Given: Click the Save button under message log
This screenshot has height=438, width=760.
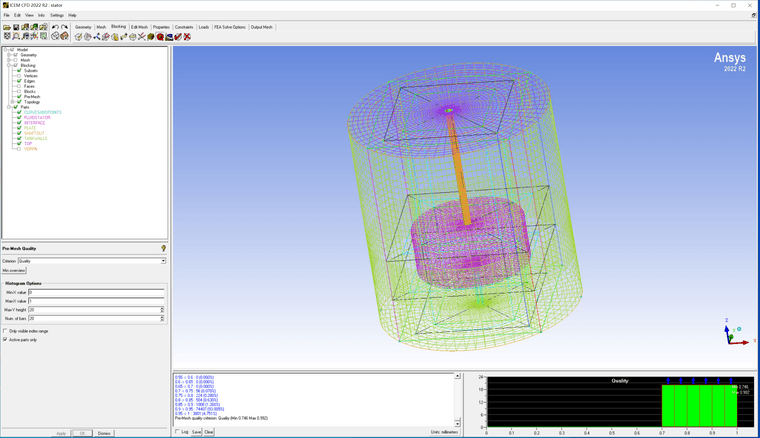Looking at the screenshot, I should (x=196, y=432).
